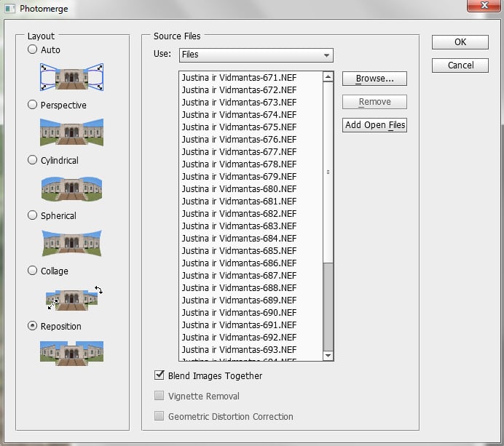The width and height of the screenshot is (504, 446).
Task: Select file Justina ir Vidmantas-687.NEF
Action: (251, 275)
